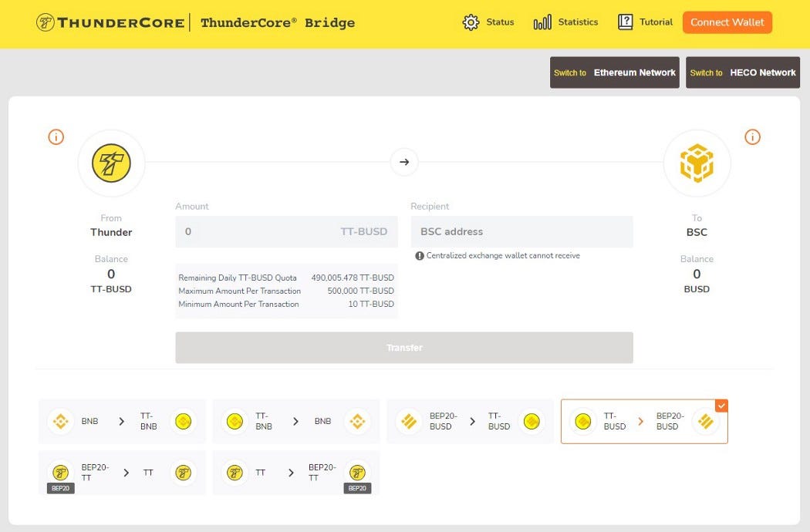Screen dimensions: 810x532
Task: Select the BNB to TT-BNB bridge option
Action: click(122, 421)
